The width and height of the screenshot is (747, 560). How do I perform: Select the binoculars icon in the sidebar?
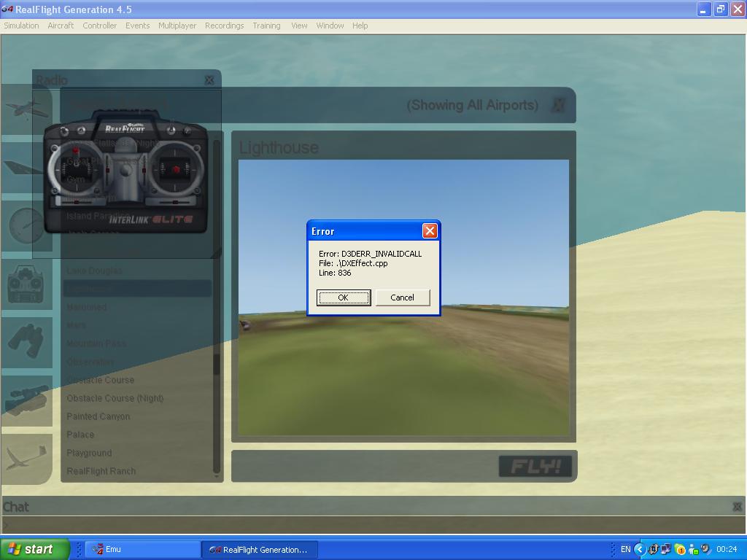[26, 343]
